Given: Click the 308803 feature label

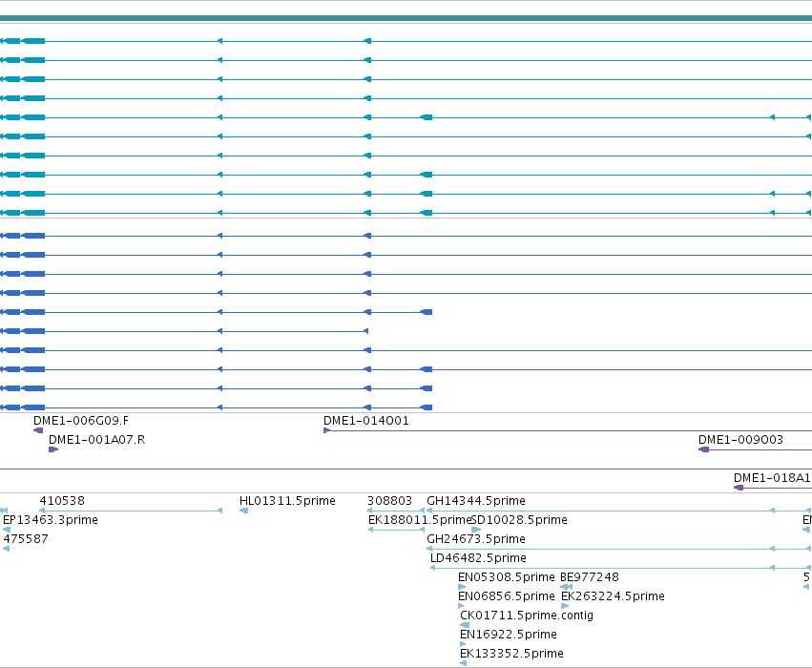Looking at the screenshot, I should [x=390, y=501].
